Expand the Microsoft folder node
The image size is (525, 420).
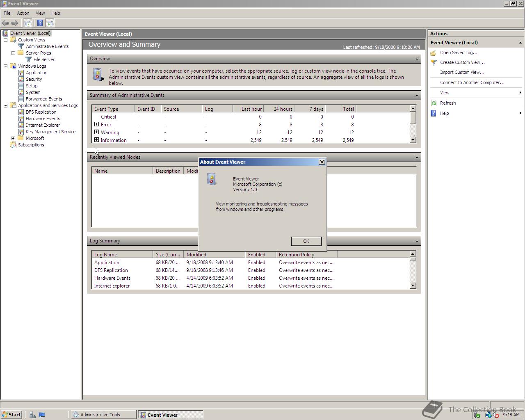(x=14, y=138)
